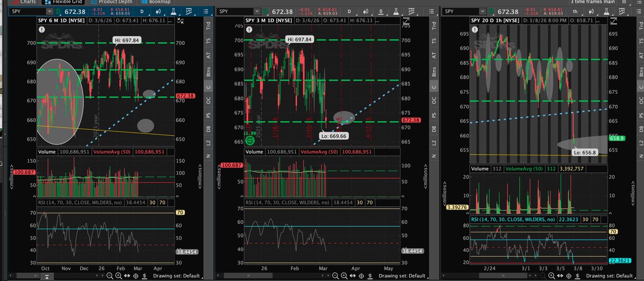Image resolution: width=644 pixels, height=281 pixels.
Task: Click the dollar-sign icon in middle chart toolbar
Action: 381,11
